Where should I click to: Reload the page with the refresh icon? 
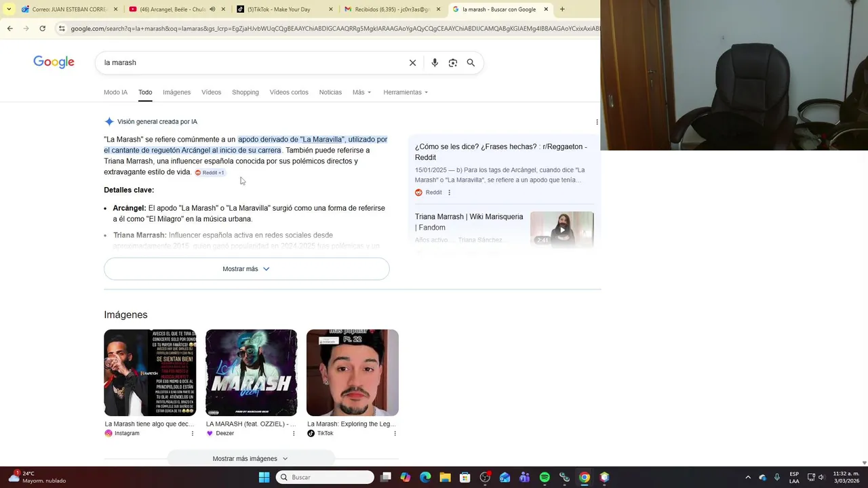(x=42, y=28)
